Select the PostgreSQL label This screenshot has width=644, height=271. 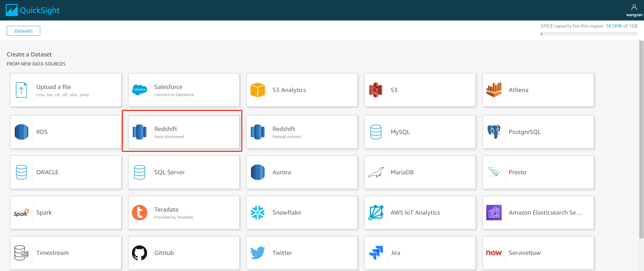(x=525, y=132)
